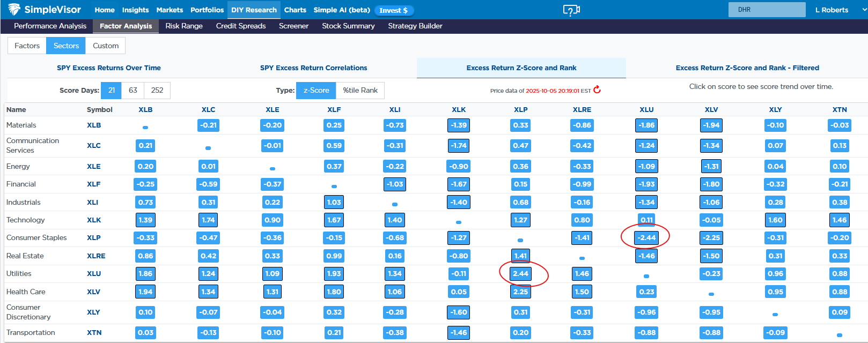Open the Portfolios navigation menu
This screenshot has width=868, height=343.
coord(207,10)
